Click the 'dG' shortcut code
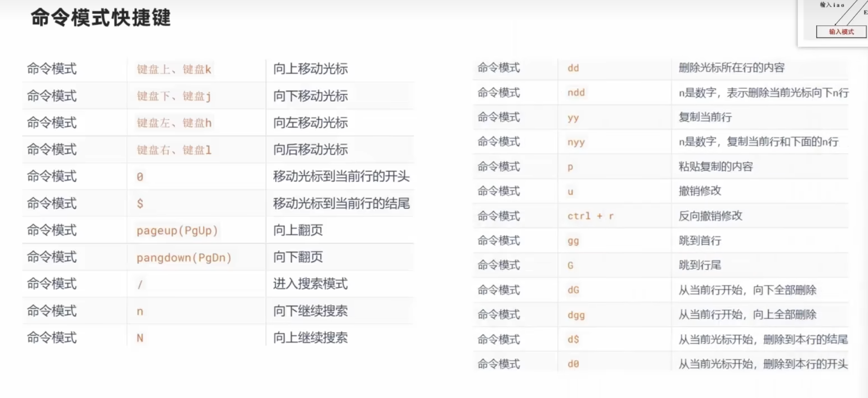 (x=573, y=290)
